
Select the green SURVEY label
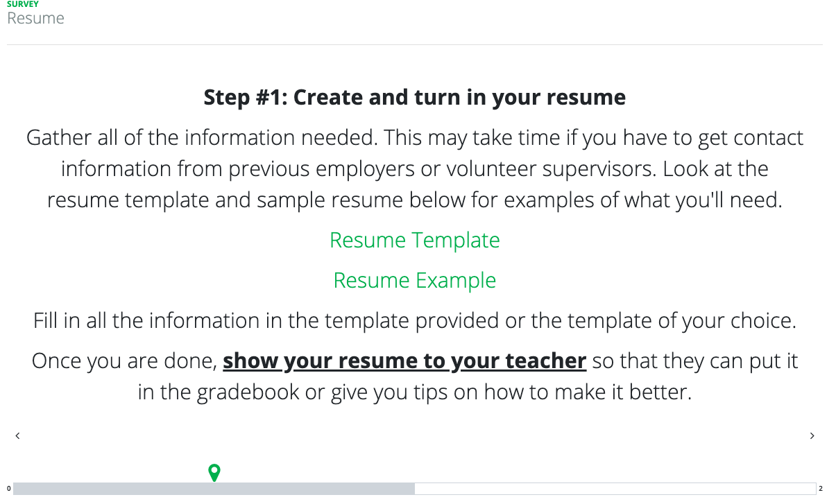(x=23, y=4)
